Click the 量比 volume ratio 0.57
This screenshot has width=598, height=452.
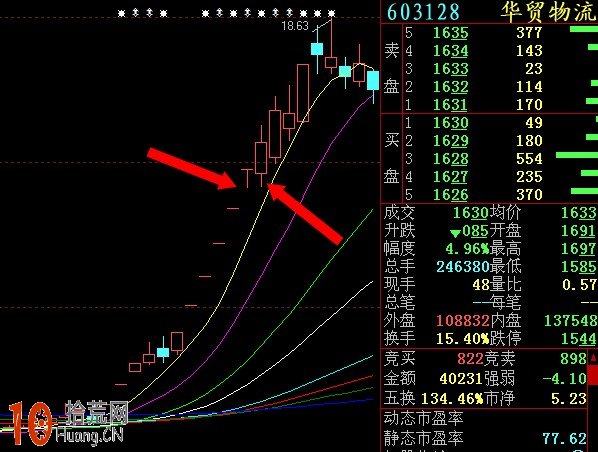tap(579, 285)
